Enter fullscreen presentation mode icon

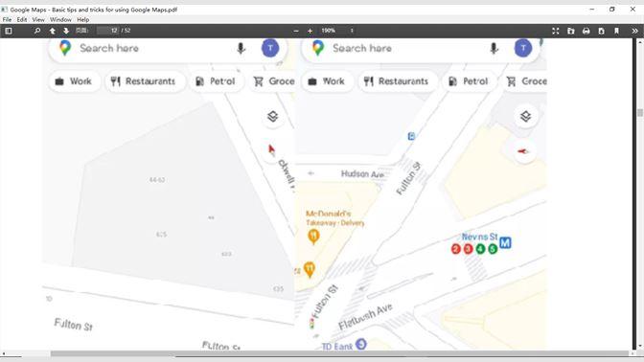pos(555,31)
